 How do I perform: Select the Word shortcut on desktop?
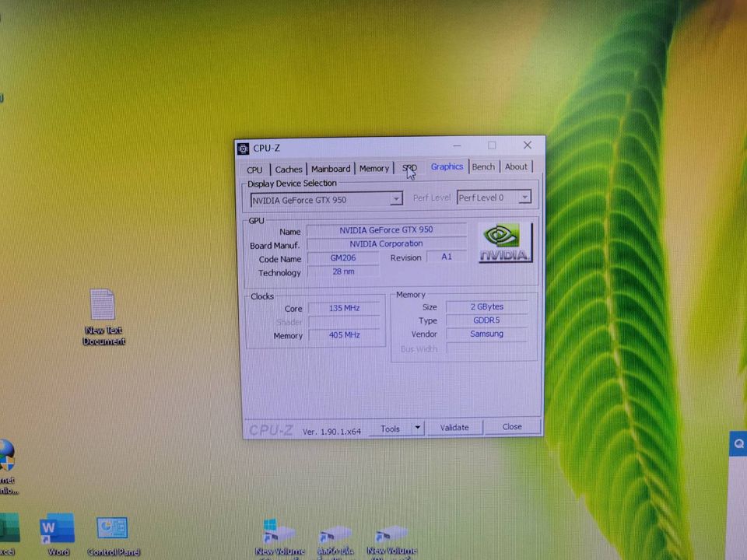(58, 534)
